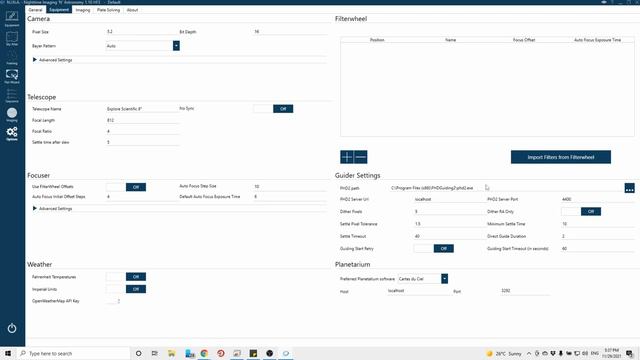Image resolution: width=640 pixels, height=360 pixels.
Task: Toggle Fahrenheit Temperatures switch
Action: 126,277
